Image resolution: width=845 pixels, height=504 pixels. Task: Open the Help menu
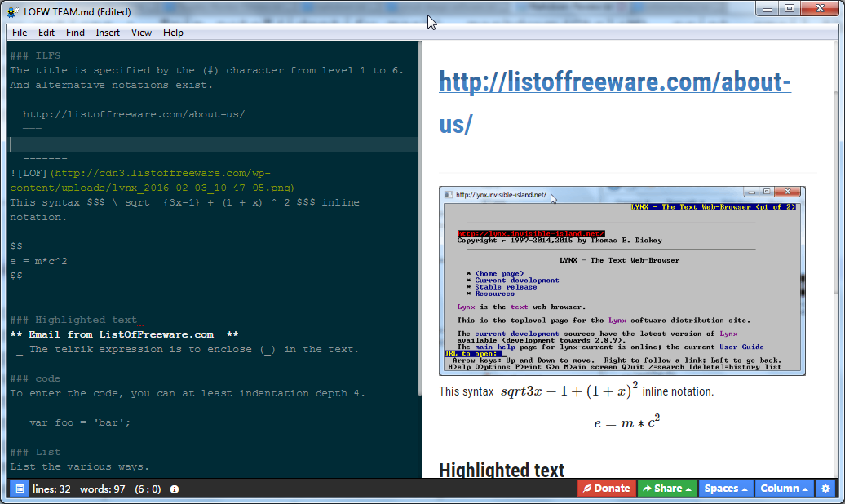173,33
